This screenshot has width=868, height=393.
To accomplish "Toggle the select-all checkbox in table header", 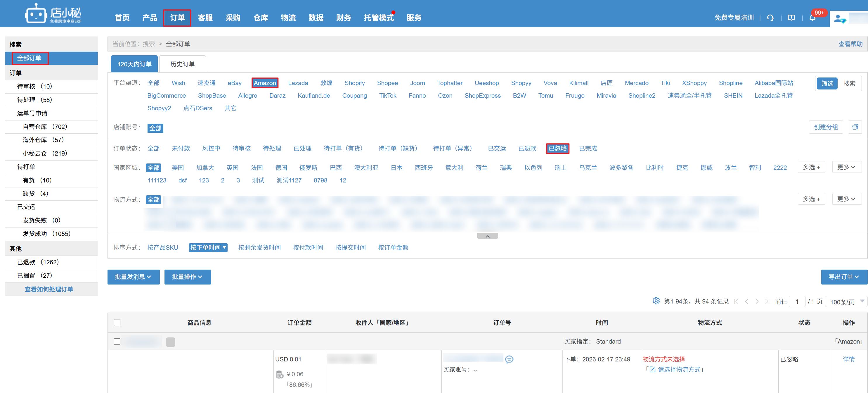I will 117,323.
